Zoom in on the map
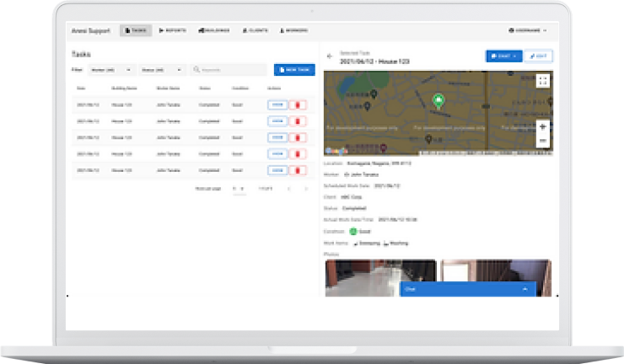The width and height of the screenshot is (624, 364). (542, 126)
